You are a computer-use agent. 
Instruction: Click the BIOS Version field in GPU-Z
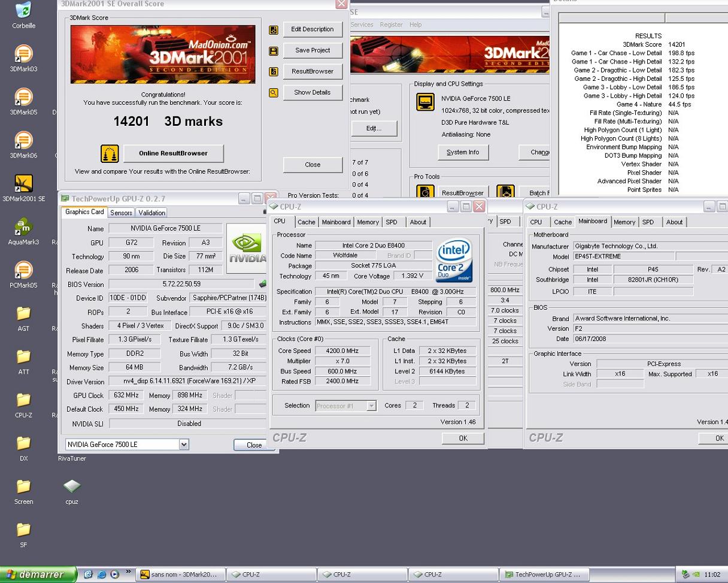[181, 284]
